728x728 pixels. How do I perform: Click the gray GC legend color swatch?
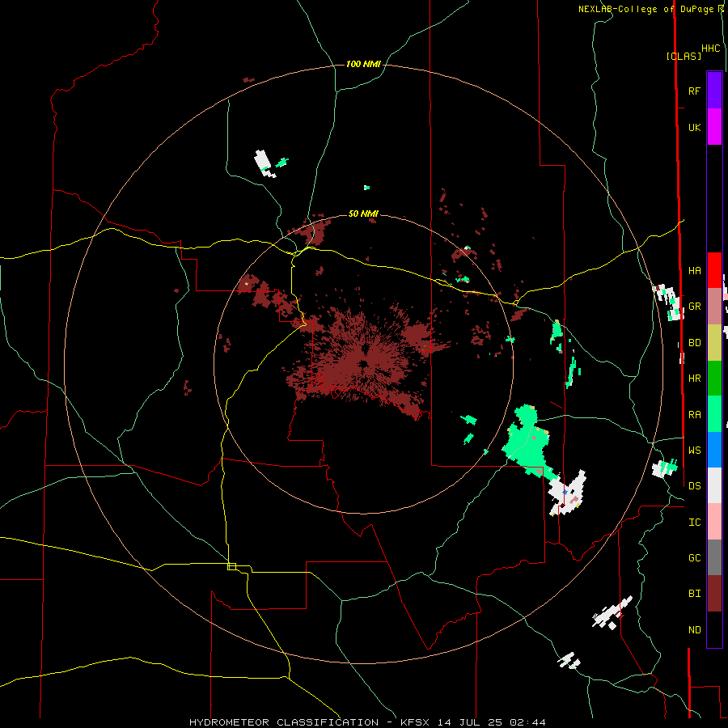pos(714,557)
